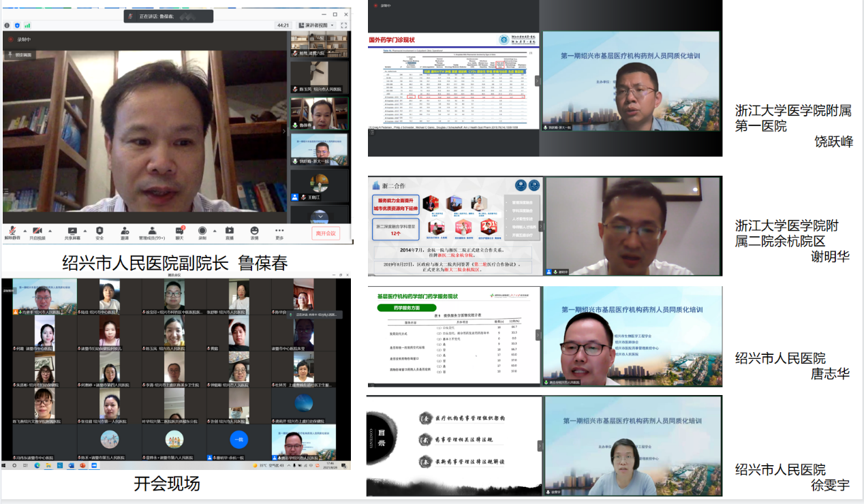Expand the video options arrow beside 开启视频
Viewport: 864px width, 504px height.
pyautogui.click(x=50, y=231)
